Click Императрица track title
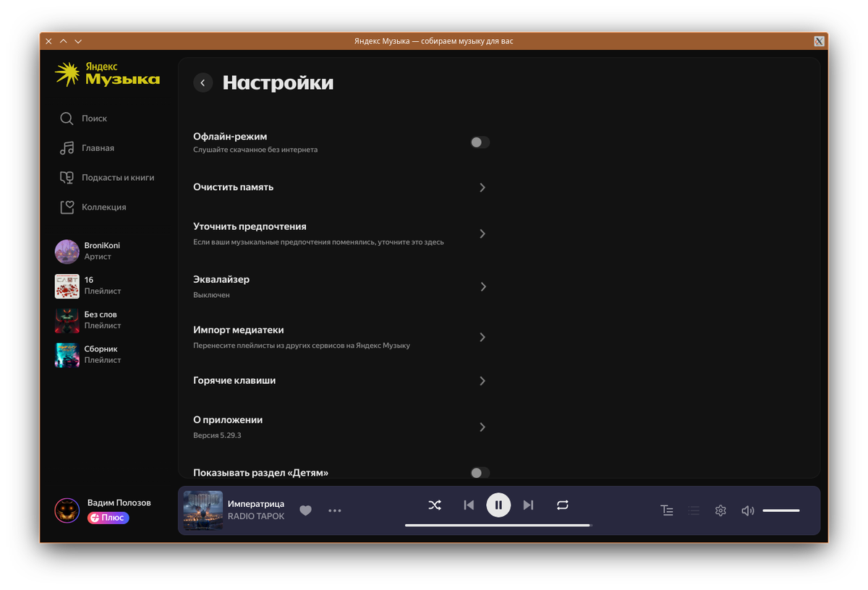 click(x=256, y=504)
